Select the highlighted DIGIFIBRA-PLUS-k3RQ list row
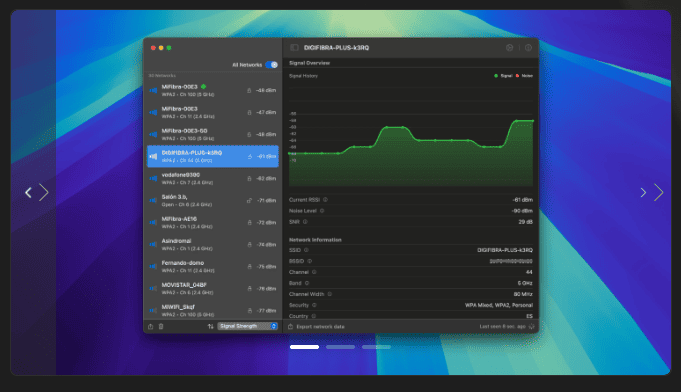 tap(213, 156)
